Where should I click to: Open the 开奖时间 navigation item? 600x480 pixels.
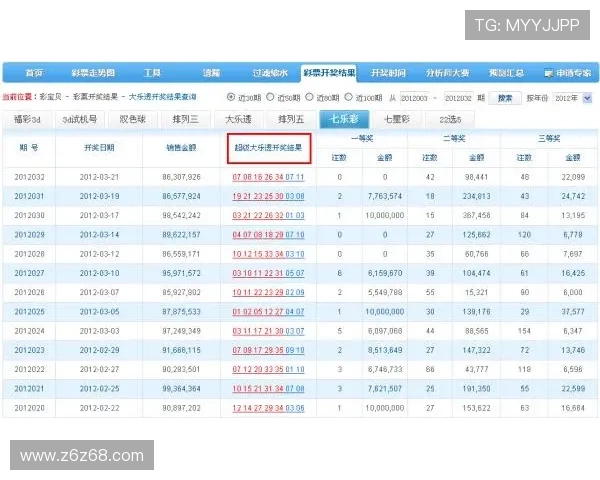pyautogui.click(x=388, y=73)
